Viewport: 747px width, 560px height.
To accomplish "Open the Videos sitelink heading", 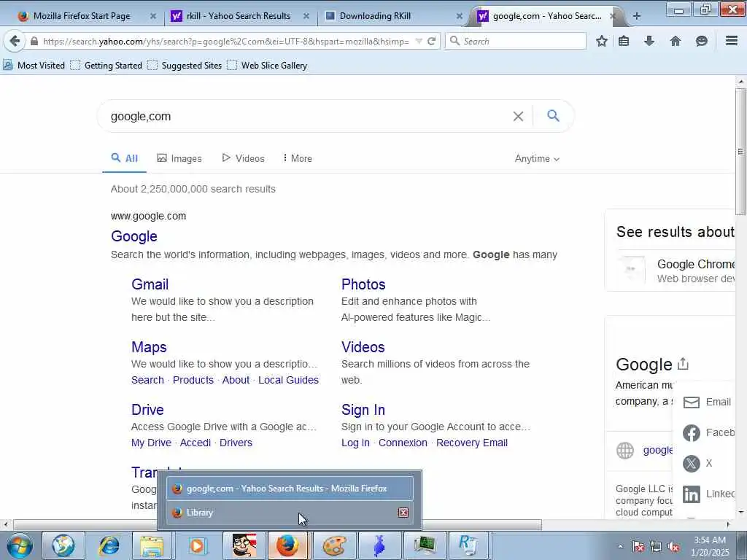I will point(363,347).
